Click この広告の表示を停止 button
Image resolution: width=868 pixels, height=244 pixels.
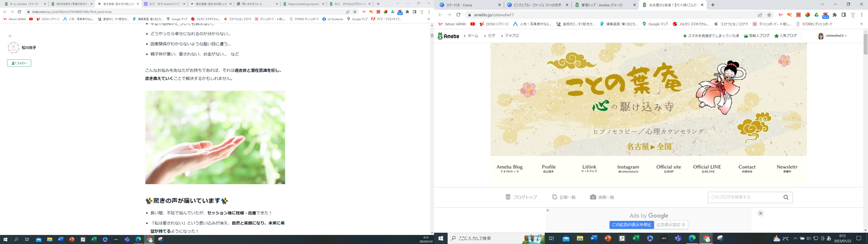(x=631, y=225)
